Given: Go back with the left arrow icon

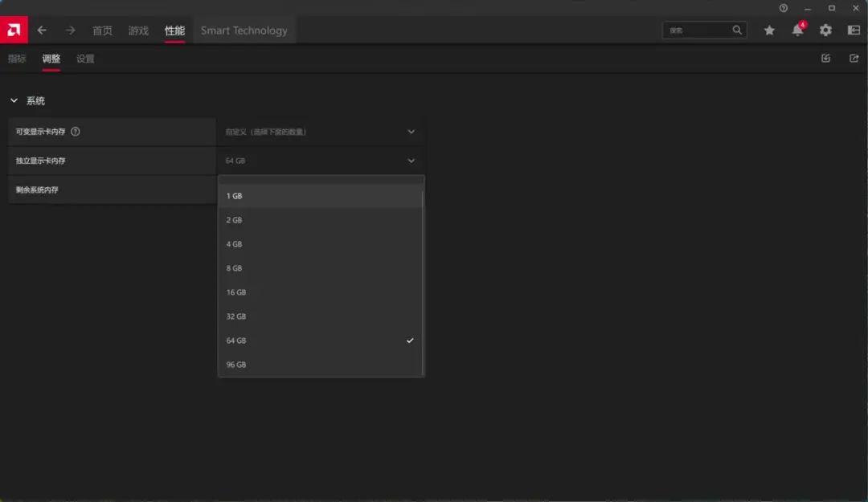Looking at the screenshot, I should 42,31.
